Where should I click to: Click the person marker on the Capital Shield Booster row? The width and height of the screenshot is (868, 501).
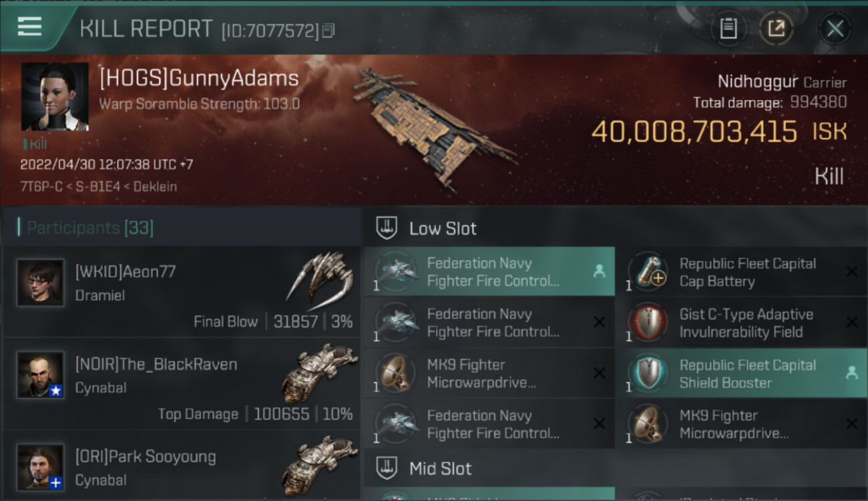click(x=851, y=373)
